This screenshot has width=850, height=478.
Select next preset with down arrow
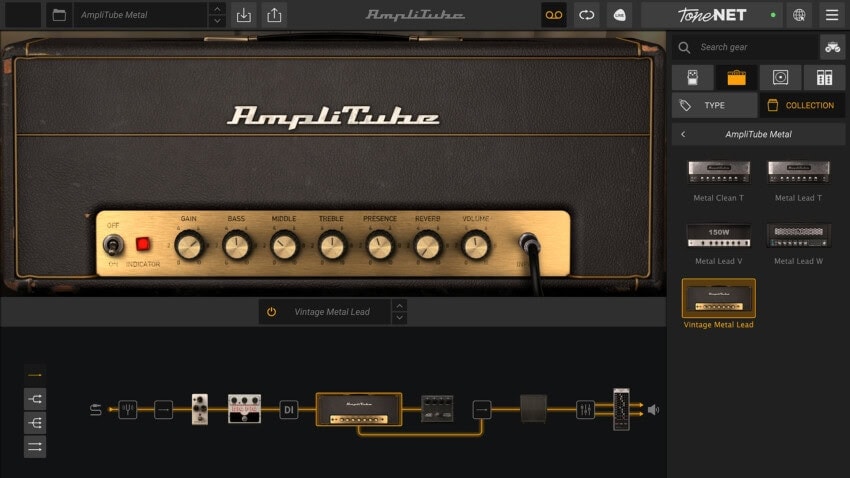[217, 21]
